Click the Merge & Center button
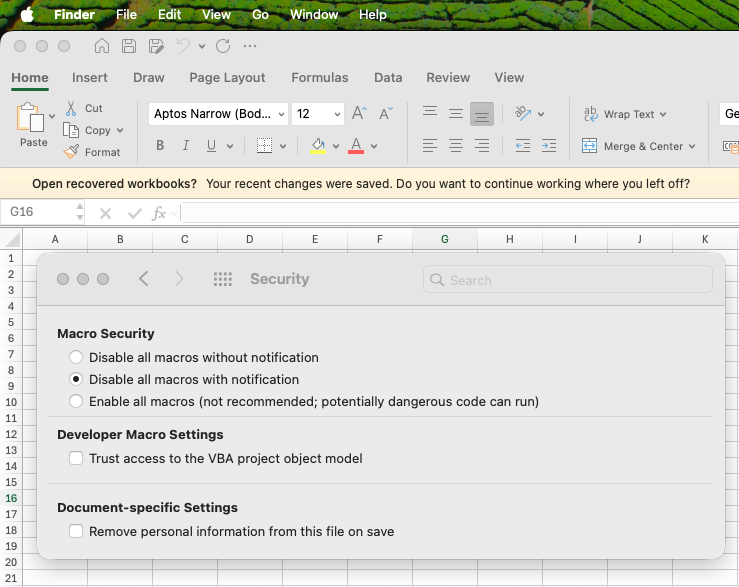The image size is (739, 587). (632, 146)
